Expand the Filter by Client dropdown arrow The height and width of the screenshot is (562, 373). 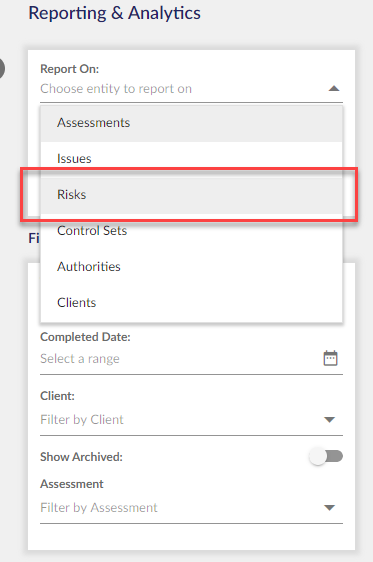[329, 420]
